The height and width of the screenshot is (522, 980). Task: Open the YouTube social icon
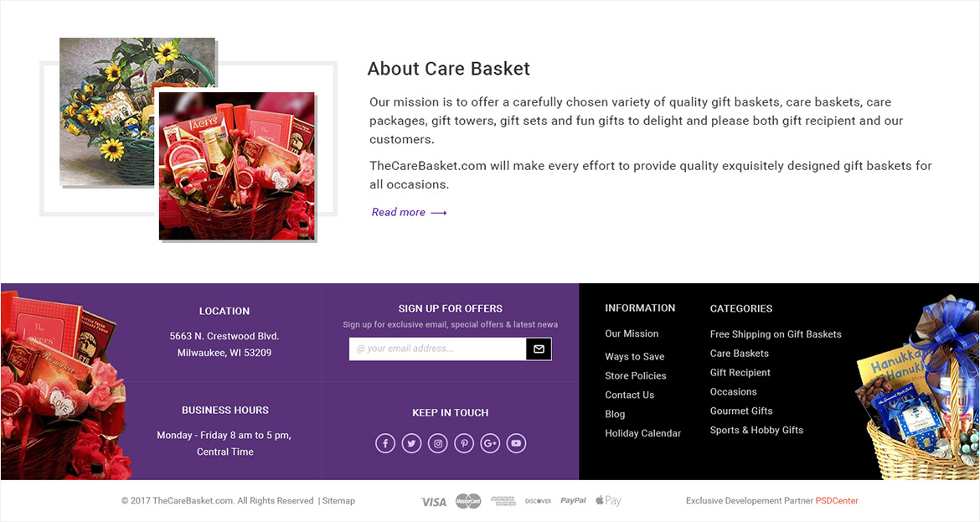516,443
